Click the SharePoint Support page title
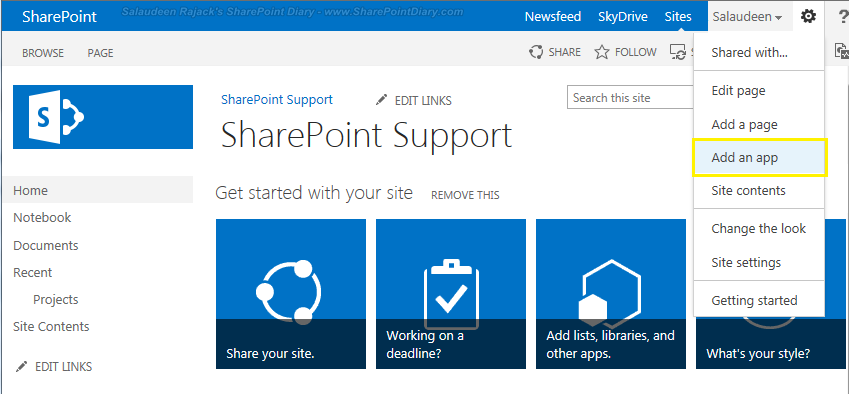 [367, 135]
